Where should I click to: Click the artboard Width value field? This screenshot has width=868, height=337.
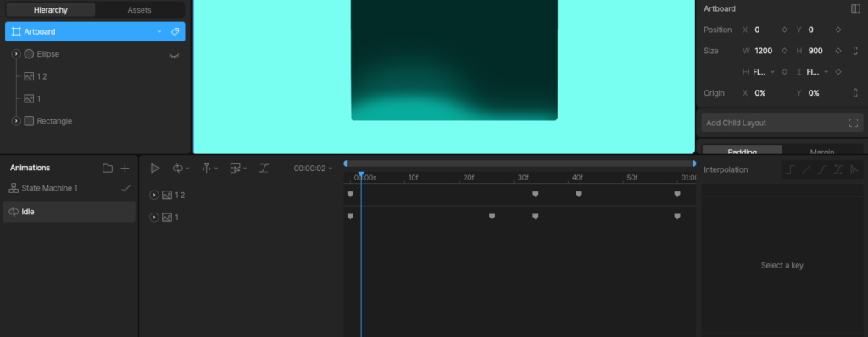(764, 51)
